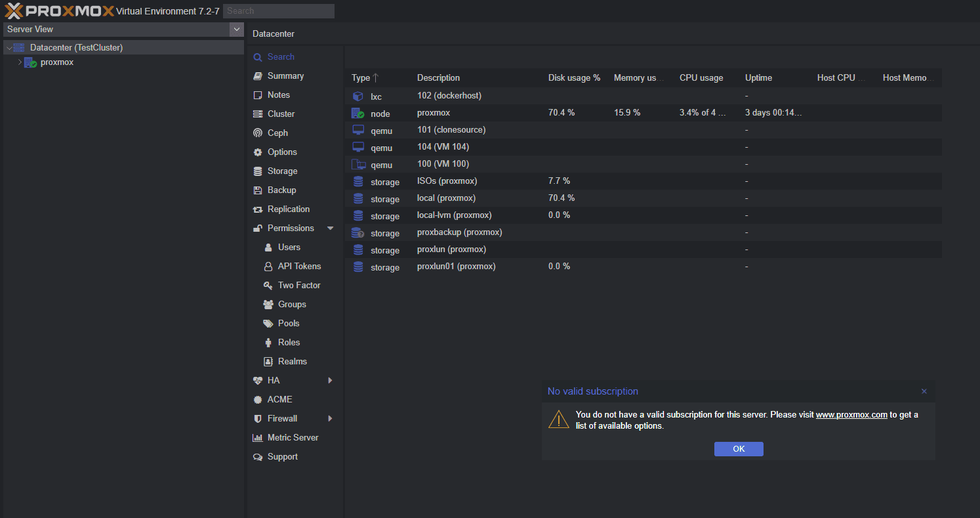Screen dimensions: 980x518
Task: Click the lxc container icon for dockerhost
Action: tap(358, 97)
